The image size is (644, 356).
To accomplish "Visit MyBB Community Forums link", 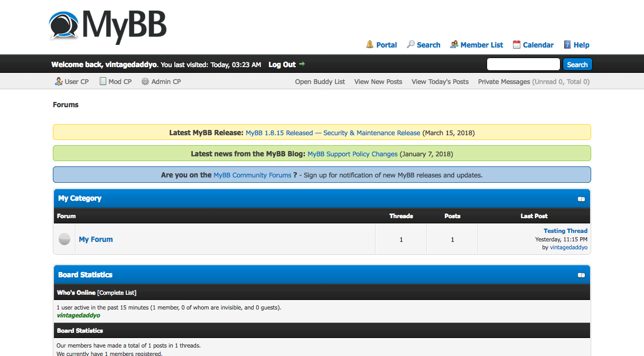I will pos(253,175).
